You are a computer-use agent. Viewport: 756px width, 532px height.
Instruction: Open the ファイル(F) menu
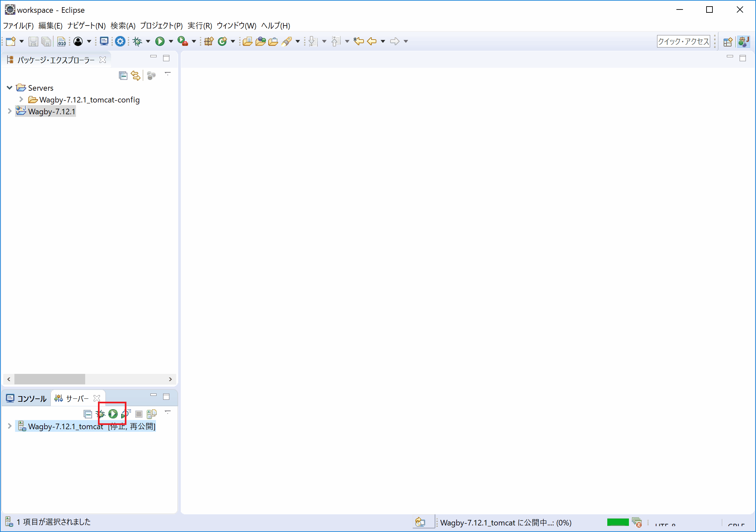18,26
